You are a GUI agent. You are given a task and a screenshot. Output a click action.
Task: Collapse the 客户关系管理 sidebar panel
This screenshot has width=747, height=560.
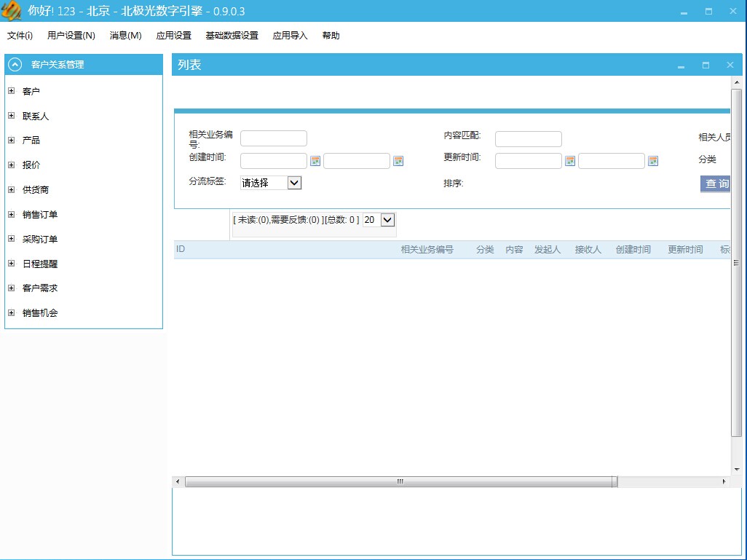(15, 64)
